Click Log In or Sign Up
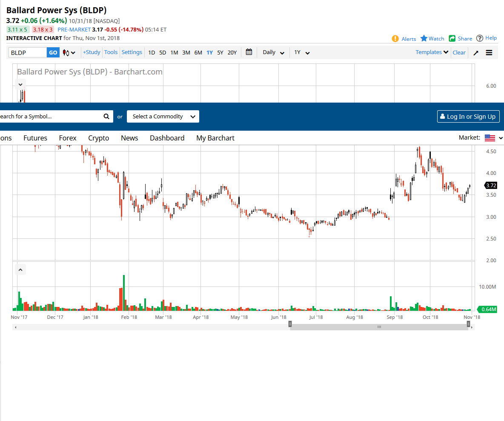The height and width of the screenshot is (421, 504). 468,116
